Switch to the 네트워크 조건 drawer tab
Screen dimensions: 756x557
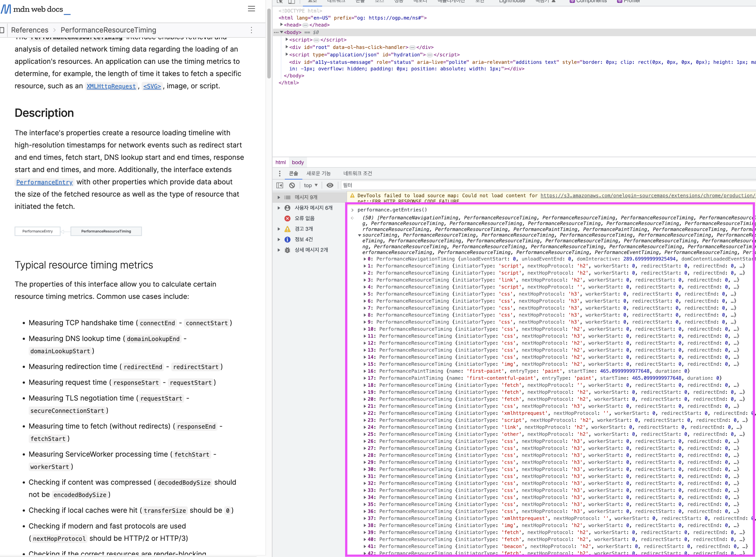click(358, 173)
